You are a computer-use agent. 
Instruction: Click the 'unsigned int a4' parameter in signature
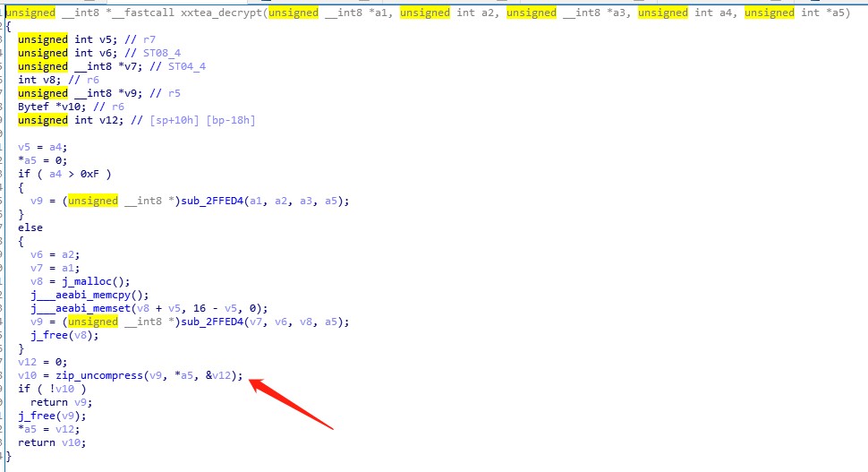[687, 13]
